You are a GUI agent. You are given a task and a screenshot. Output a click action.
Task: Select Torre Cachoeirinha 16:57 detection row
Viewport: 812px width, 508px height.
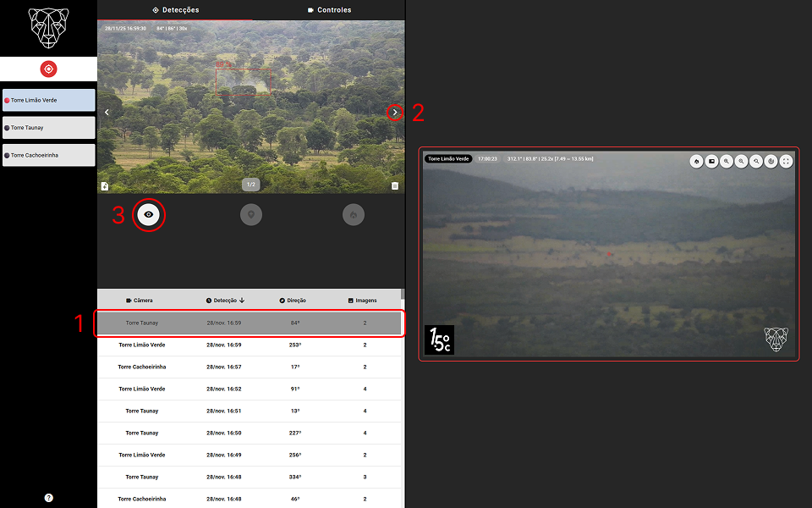[250, 367]
